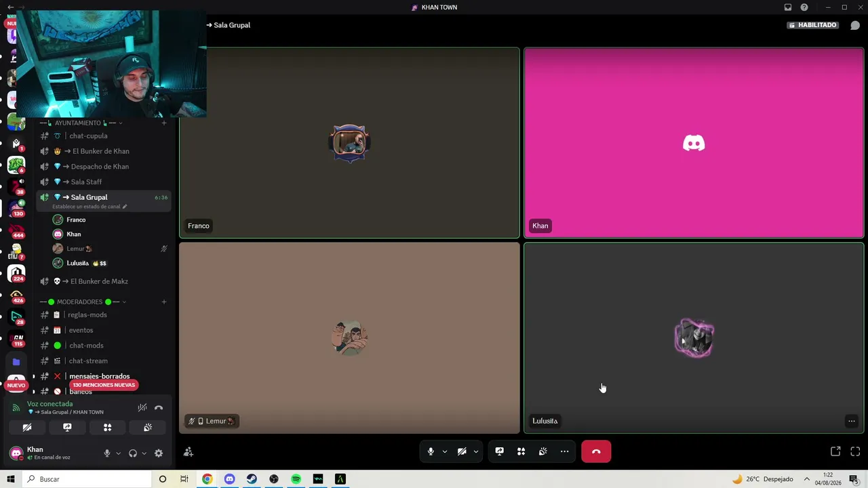Select Lemur's video tile
Screen dimensions: 868x488
pyautogui.click(x=349, y=338)
